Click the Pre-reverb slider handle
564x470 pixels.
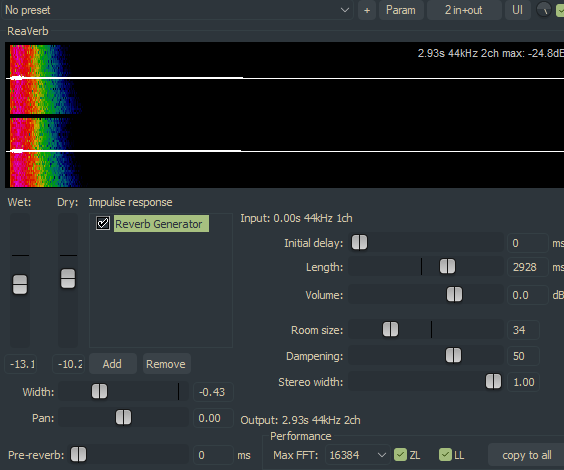[78, 454]
